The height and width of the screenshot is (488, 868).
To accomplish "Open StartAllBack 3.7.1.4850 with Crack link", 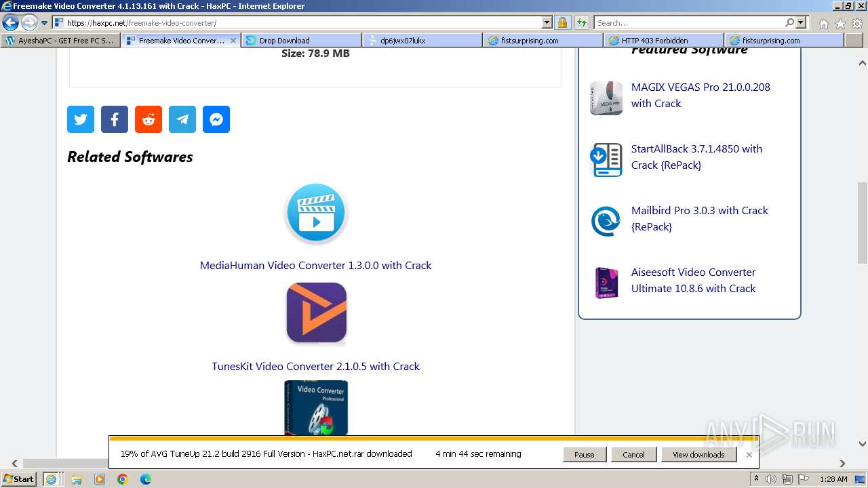I will (696, 157).
